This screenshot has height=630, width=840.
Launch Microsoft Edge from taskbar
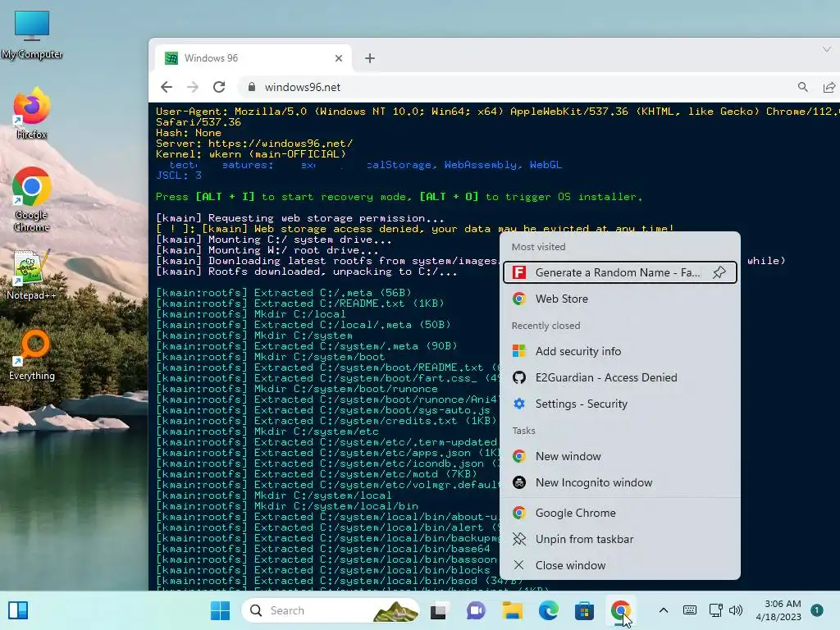click(x=548, y=610)
